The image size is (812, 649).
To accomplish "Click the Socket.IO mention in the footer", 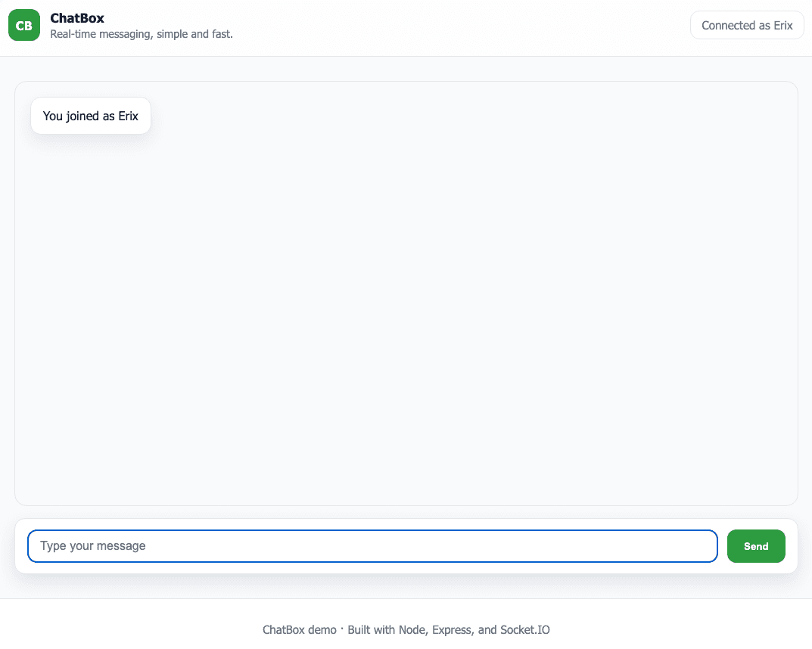I will coord(524,629).
